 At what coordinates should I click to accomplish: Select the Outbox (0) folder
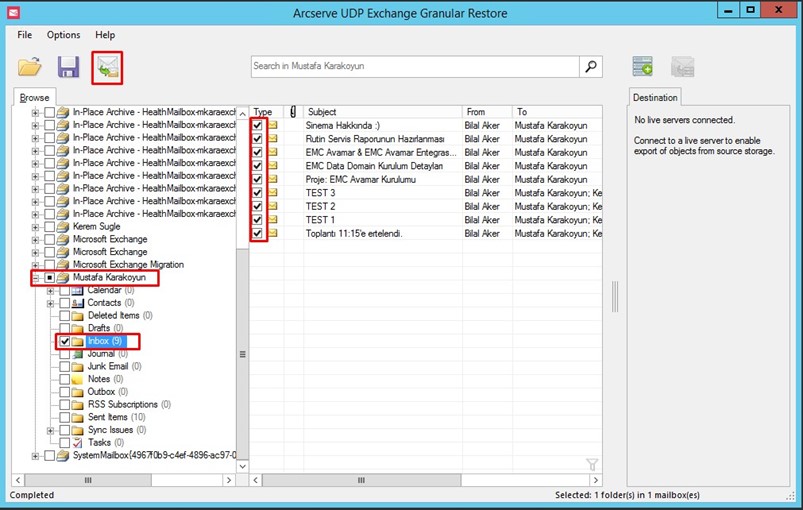click(108, 392)
